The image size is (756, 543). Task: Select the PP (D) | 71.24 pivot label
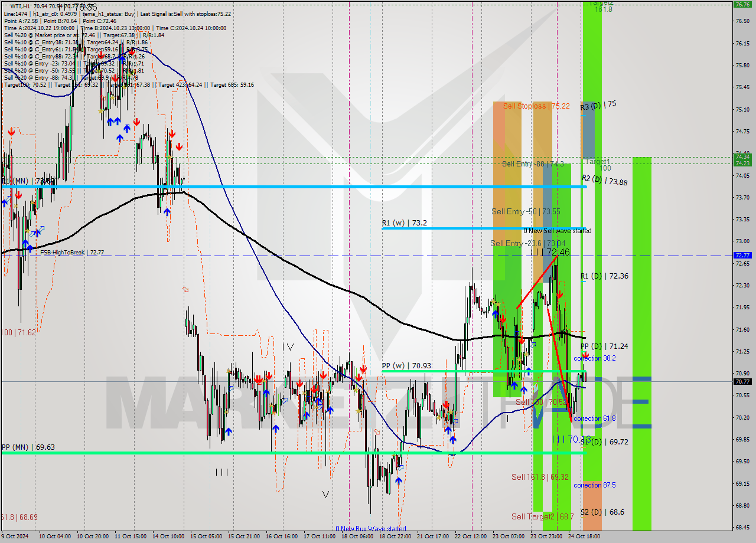pos(604,346)
